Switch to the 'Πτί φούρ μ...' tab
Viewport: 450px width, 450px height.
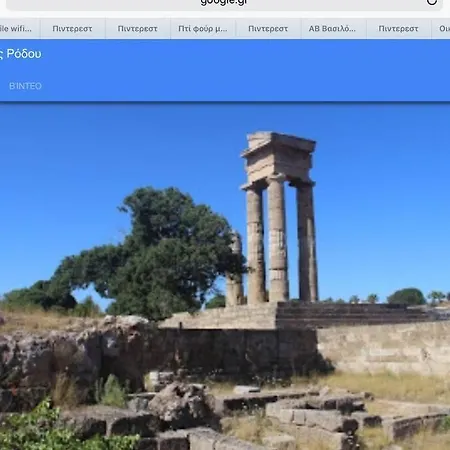[203, 29]
